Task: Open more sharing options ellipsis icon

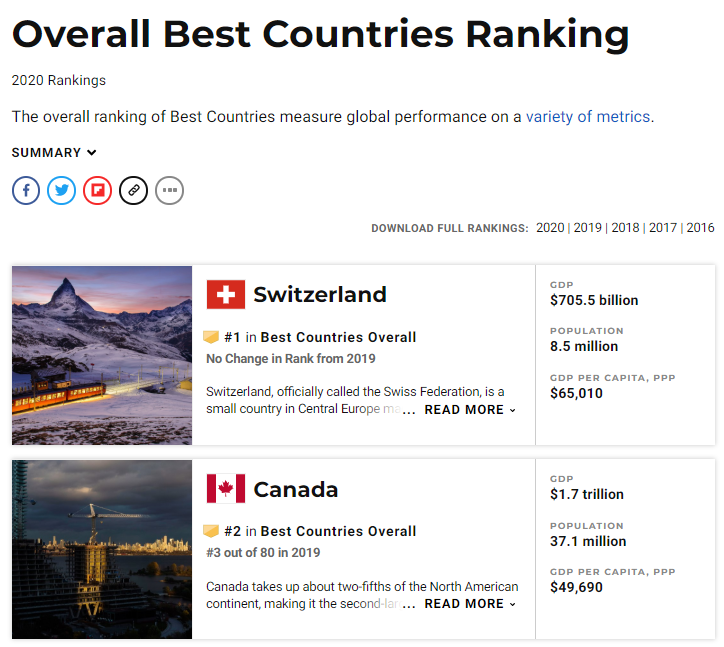Action: tap(169, 190)
